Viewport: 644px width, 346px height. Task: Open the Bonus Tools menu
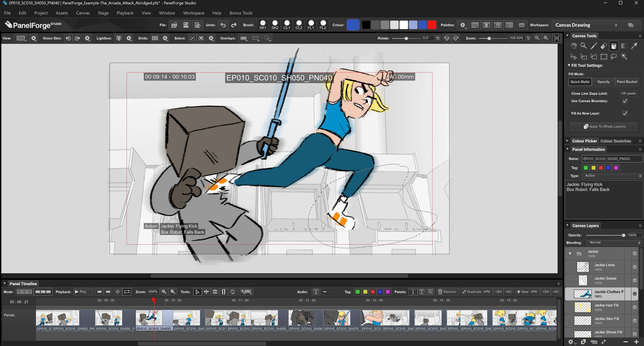(241, 13)
